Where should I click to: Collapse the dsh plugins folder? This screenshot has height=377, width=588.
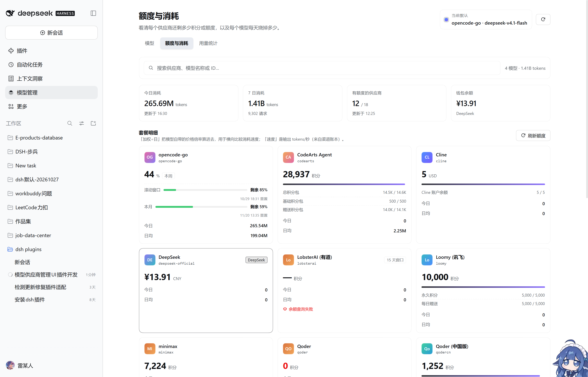tap(51, 249)
